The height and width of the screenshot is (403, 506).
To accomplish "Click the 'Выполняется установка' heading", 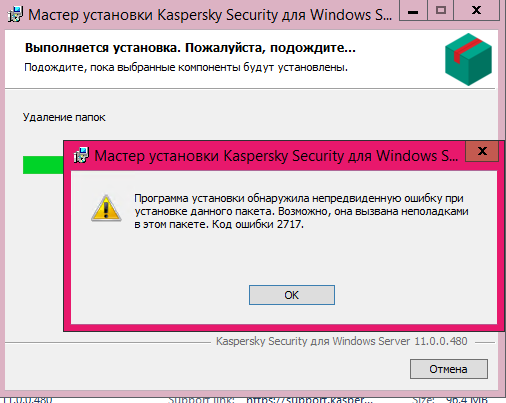I will 190,48.
